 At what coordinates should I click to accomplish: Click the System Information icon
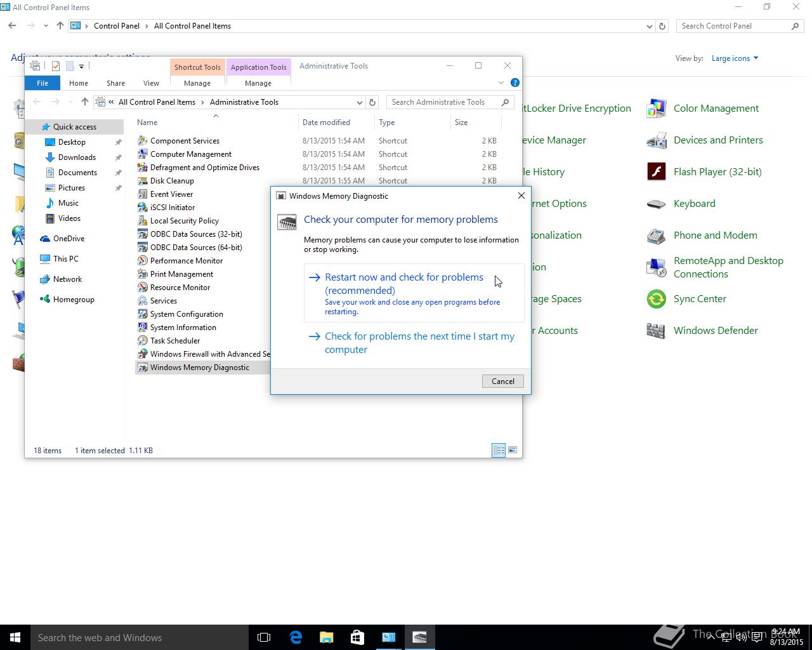[143, 328]
